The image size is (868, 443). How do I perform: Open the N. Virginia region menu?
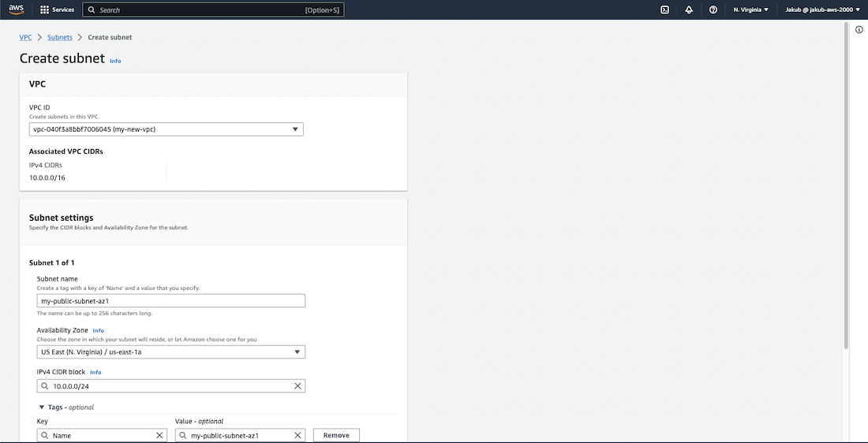[x=750, y=10]
